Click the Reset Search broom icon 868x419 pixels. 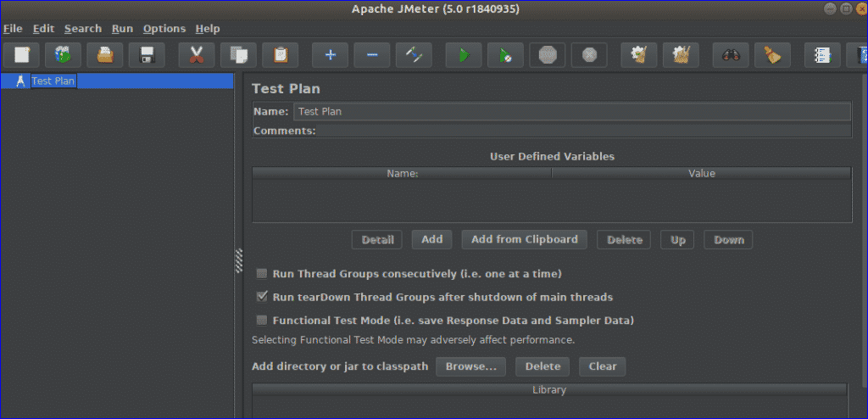pos(773,55)
